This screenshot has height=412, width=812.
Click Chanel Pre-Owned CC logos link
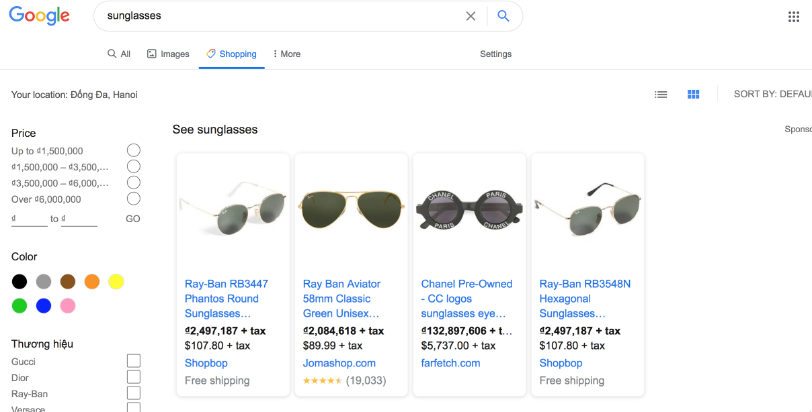(x=467, y=299)
